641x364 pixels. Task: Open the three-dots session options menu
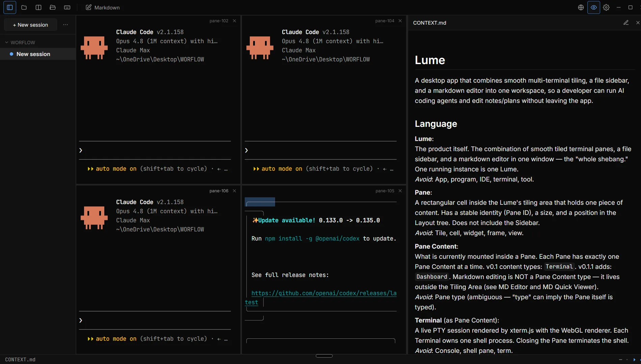click(65, 25)
